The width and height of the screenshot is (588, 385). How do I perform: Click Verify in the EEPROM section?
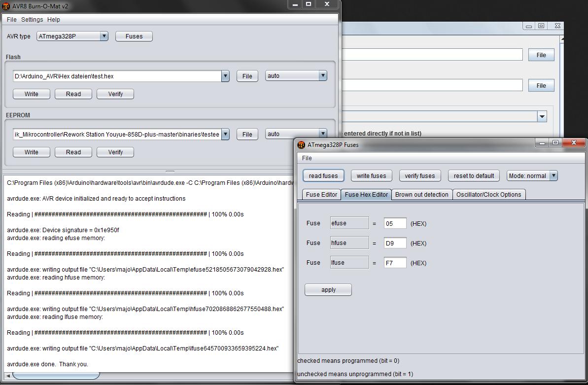[x=115, y=152]
